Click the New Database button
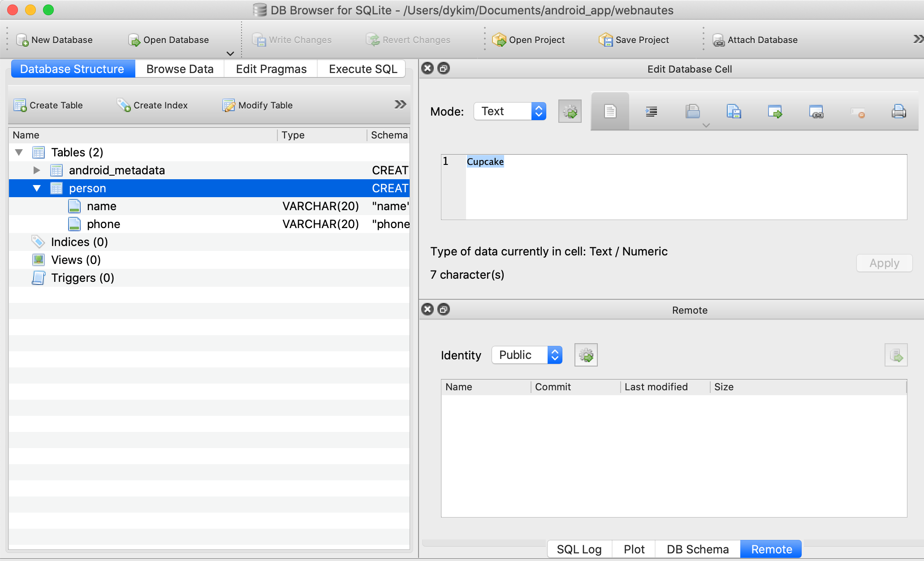The height and width of the screenshot is (561, 924). [54, 40]
